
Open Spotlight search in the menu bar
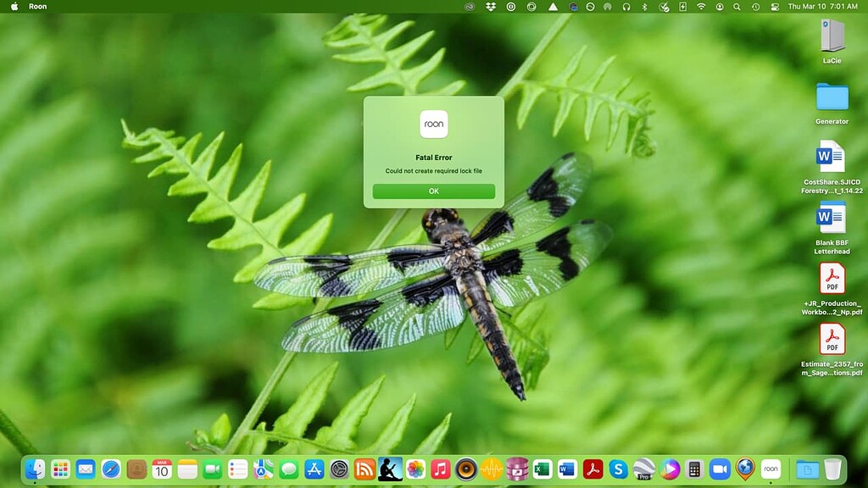(x=737, y=6)
